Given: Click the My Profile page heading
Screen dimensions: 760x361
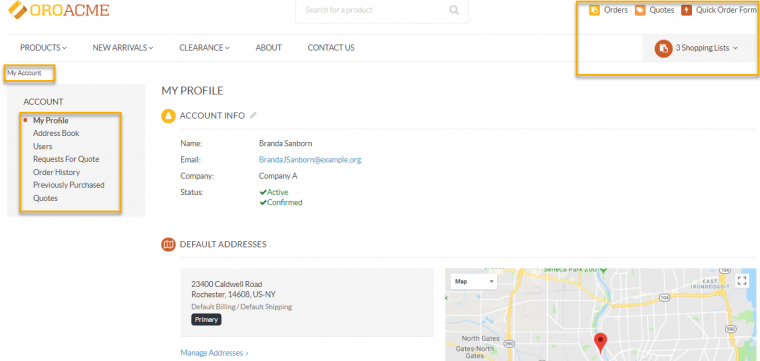Looking at the screenshot, I should pyautogui.click(x=192, y=91).
